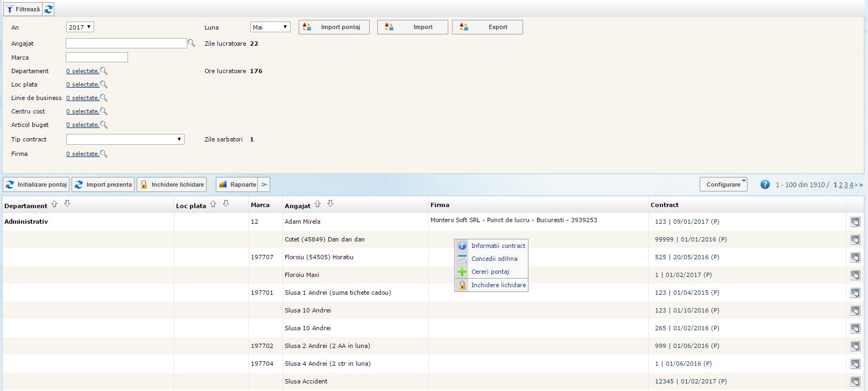Click the refresh icon beside Filtreaza

48,9
